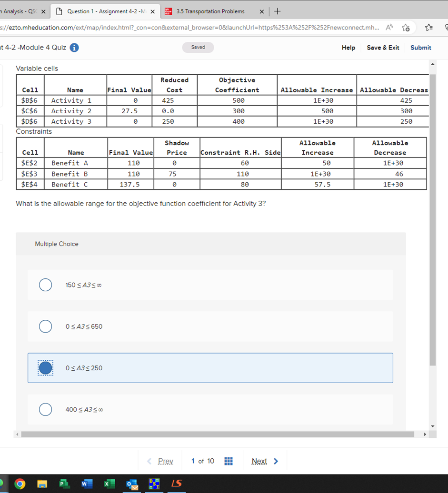
Task: Open Excel from the taskbar
Action: tap(109, 483)
